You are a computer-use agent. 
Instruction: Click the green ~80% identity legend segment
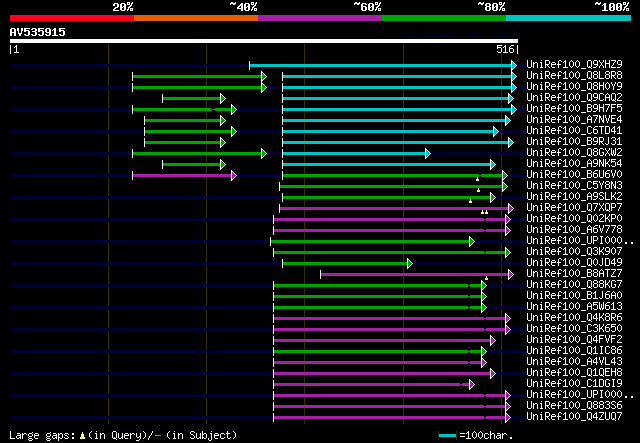(x=444, y=18)
